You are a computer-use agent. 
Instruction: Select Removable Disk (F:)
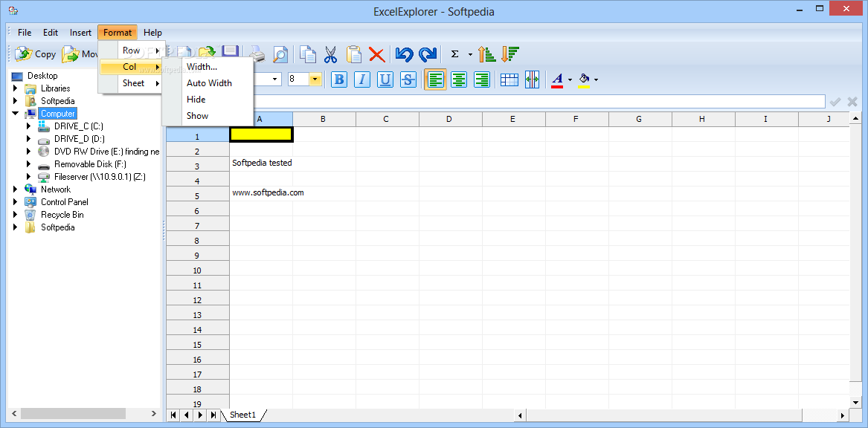point(90,164)
